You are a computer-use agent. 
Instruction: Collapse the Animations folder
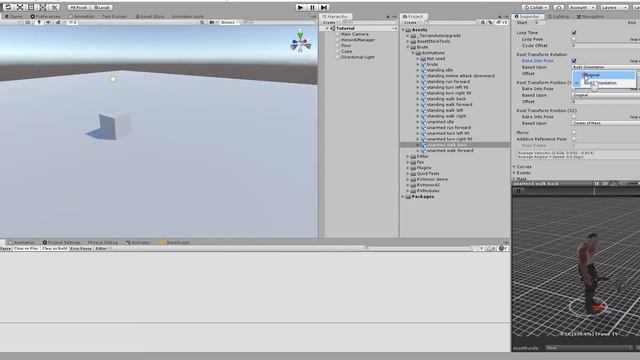coord(413,53)
